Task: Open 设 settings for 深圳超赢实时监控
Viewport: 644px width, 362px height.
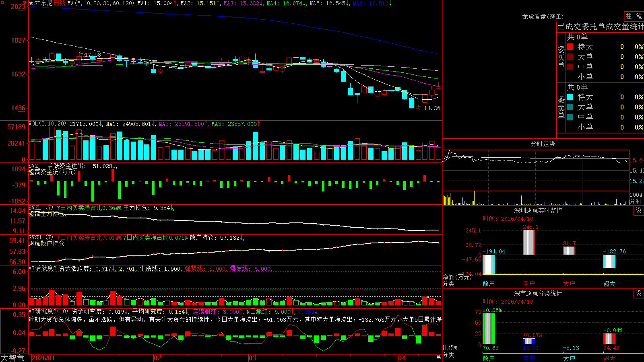Action: [x=638, y=210]
